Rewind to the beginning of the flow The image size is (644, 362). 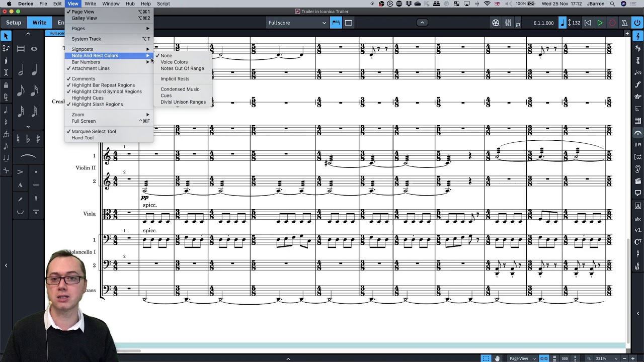(x=588, y=23)
